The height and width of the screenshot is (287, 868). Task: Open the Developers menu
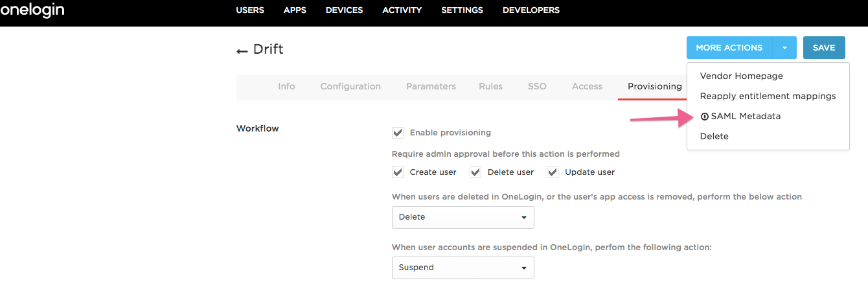[x=531, y=10]
